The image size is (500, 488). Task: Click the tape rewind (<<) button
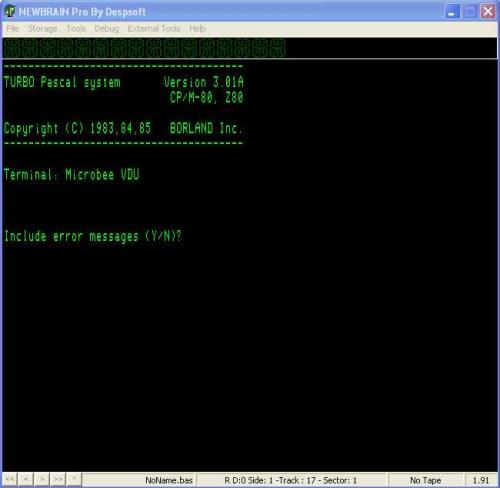10,479
